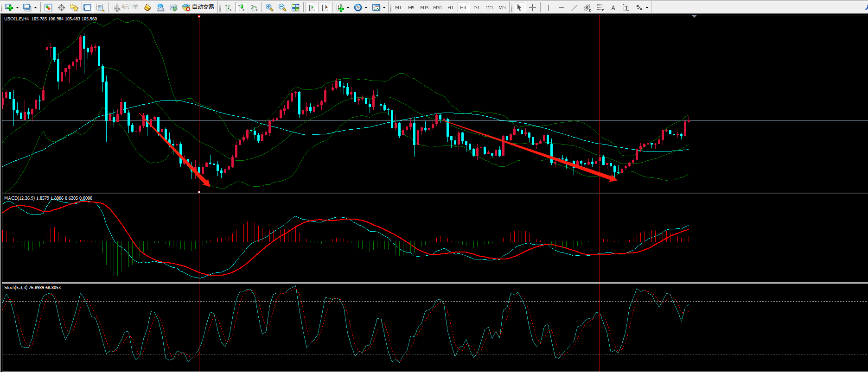Switch chart to line chart style

pyautogui.click(x=254, y=7)
